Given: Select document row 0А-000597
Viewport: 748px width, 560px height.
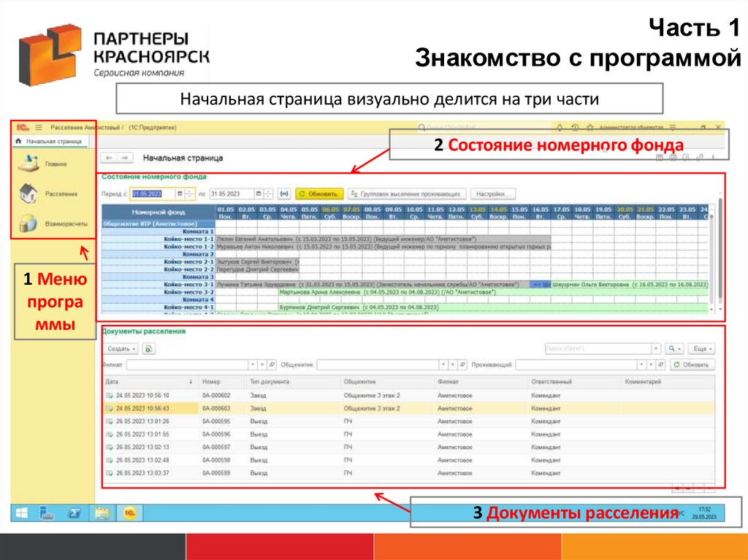Looking at the screenshot, I should (x=409, y=447).
